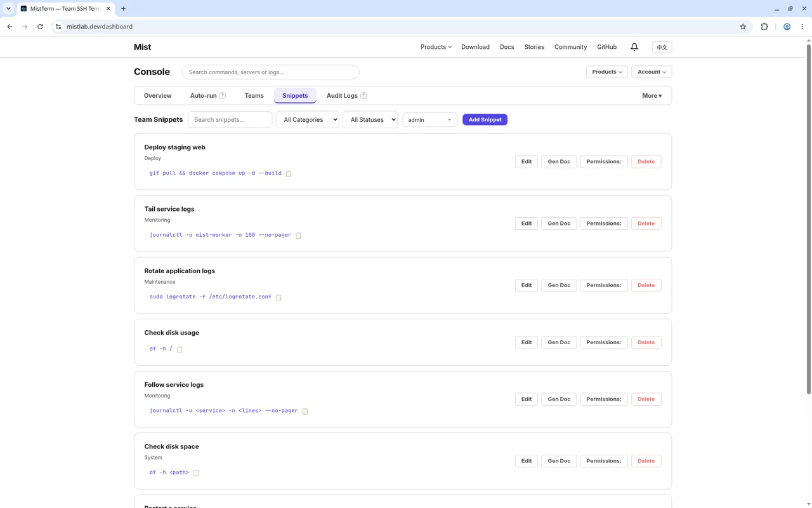
Task: Click the Add Snippet button
Action: tap(485, 119)
